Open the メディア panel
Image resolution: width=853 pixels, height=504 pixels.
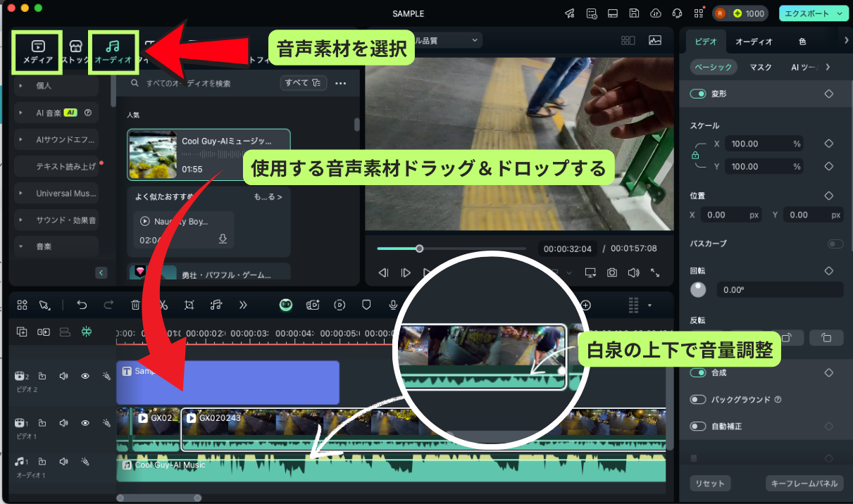37,53
